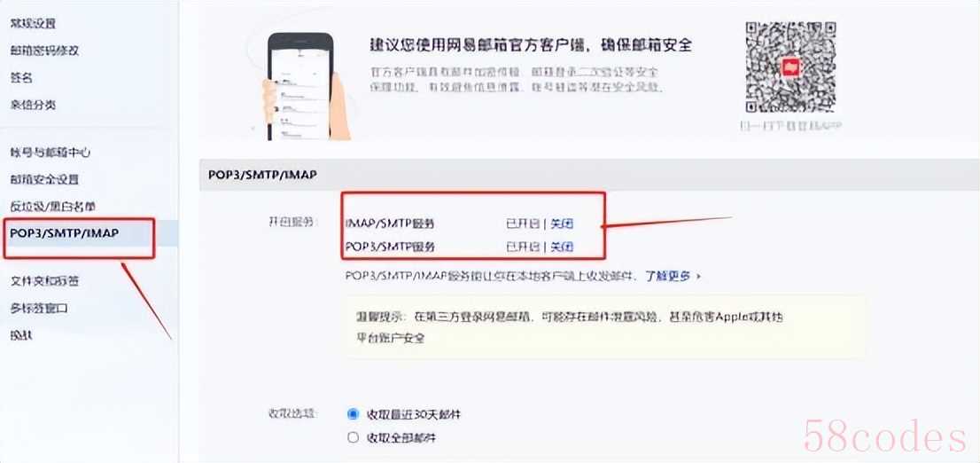The height and width of the screenshot is (463, 980).
Task: Turn off POP3/SMTP服务 via 关闭 link
Action: pyautogui.click(x=562, y=247)
